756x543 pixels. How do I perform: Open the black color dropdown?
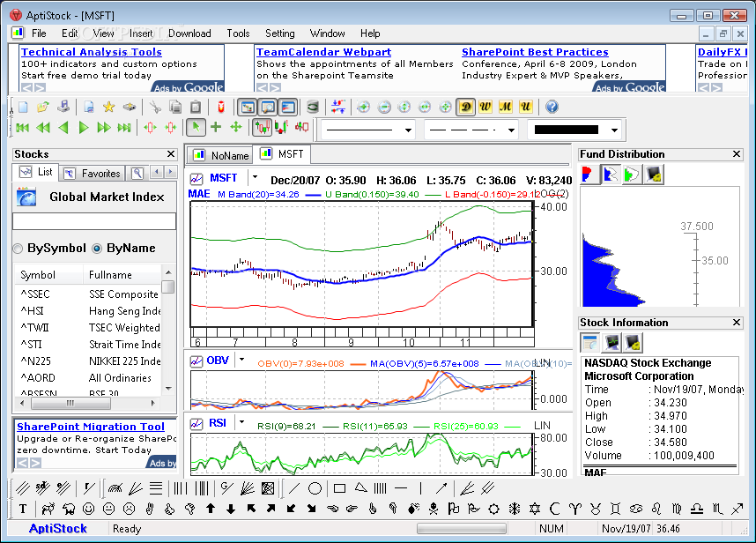(614, 130)
